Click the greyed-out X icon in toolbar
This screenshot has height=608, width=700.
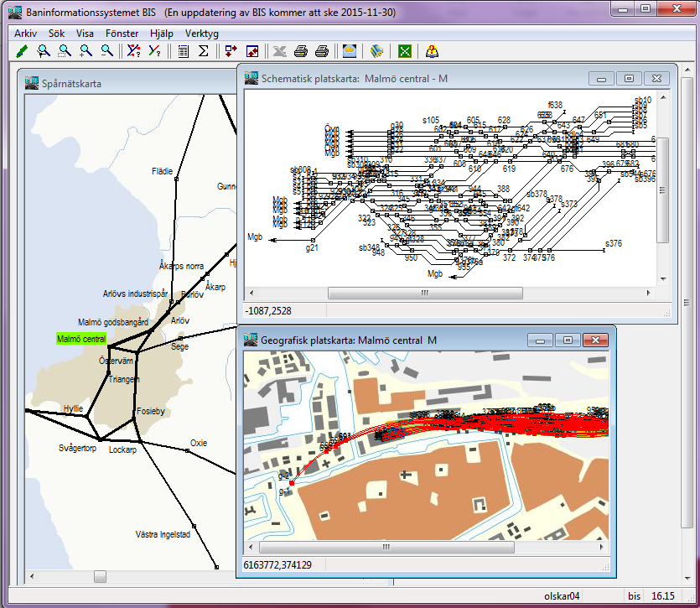coord(279,51)
